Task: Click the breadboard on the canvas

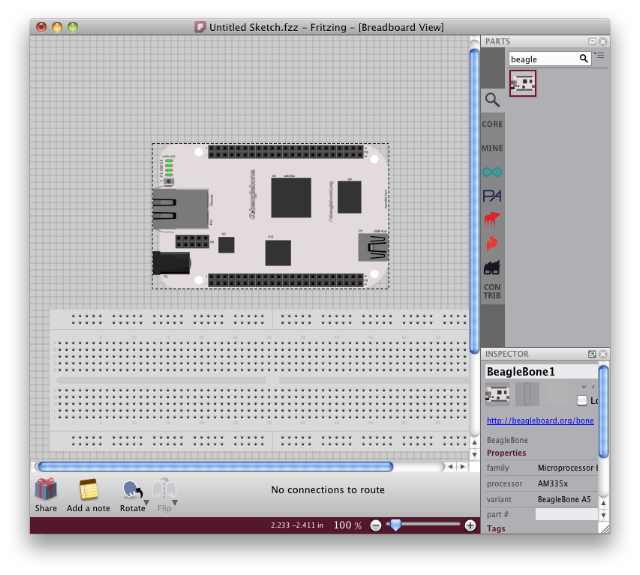Action: coord(260,380)
